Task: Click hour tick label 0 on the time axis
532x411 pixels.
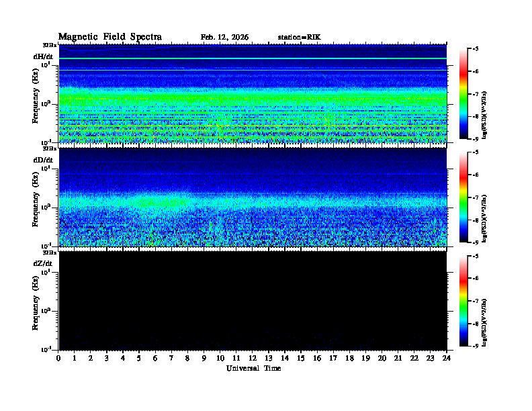Action: tap(58, 359)
